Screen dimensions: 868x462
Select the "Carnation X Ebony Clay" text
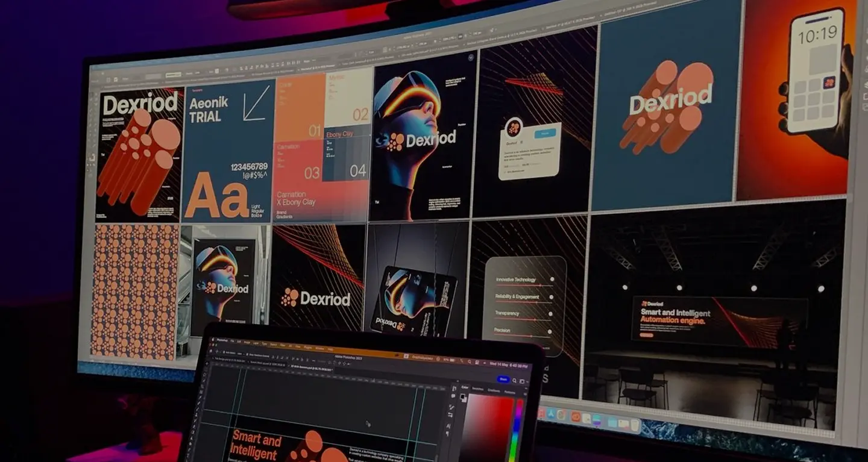(295, 198)
